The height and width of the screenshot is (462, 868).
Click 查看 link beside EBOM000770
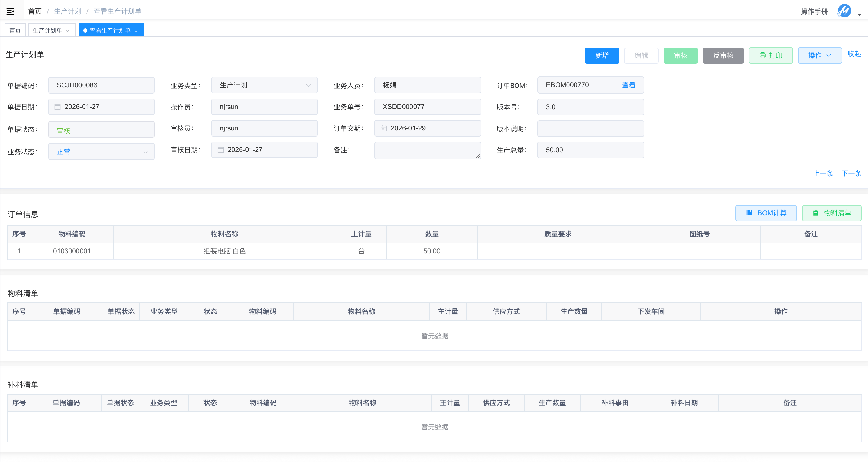click(628, 85)
